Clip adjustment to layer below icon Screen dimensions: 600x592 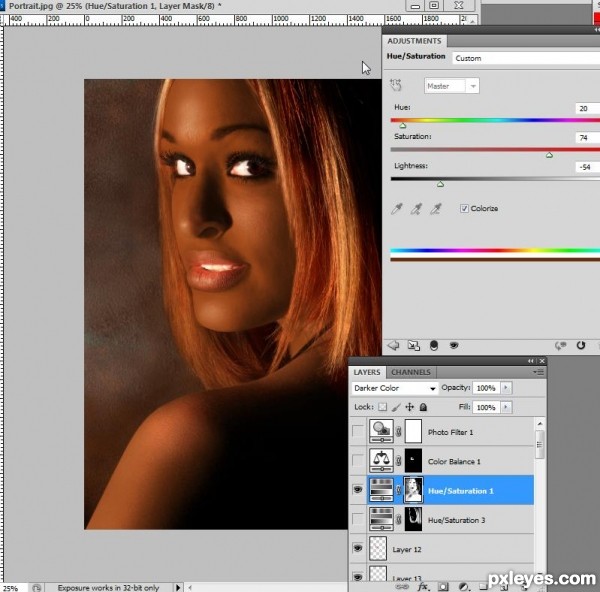click(434, 346)
